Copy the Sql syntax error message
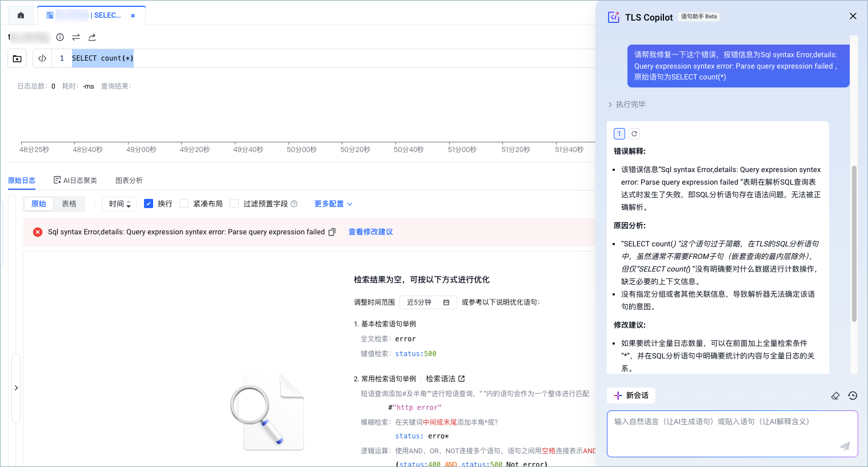Viewport: 868px width, 467px height. click(332, 232)
